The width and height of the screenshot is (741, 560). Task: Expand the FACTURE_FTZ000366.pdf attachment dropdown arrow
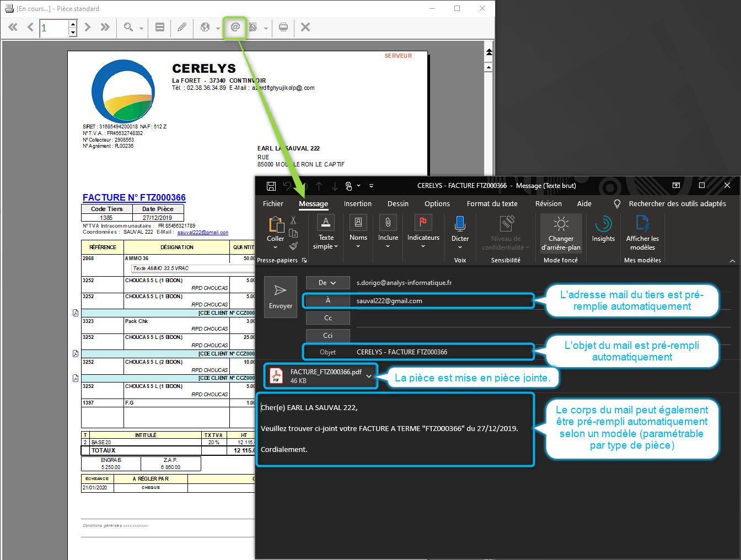369,376
